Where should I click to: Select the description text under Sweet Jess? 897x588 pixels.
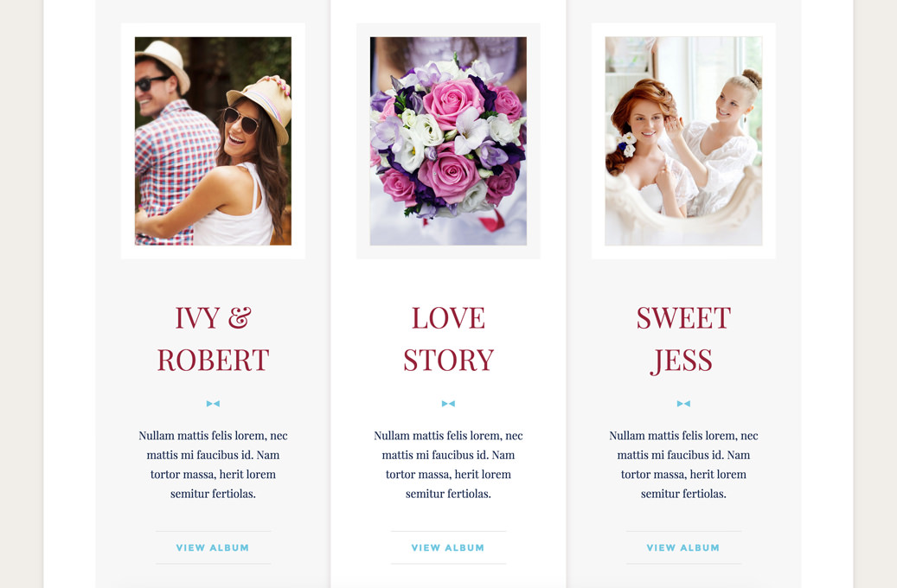pyautogui.click(x=683, y=464)
